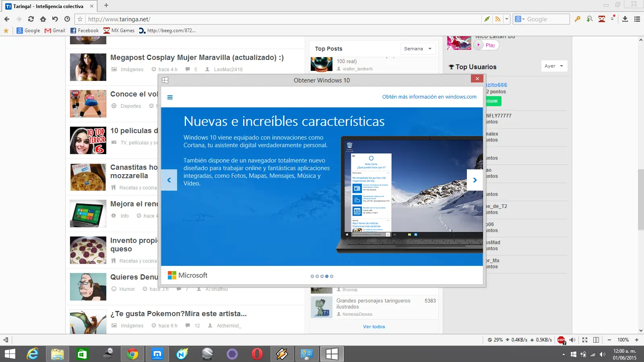
Task: Select the first slide indicator dot
Action: [x=312, y=276]
